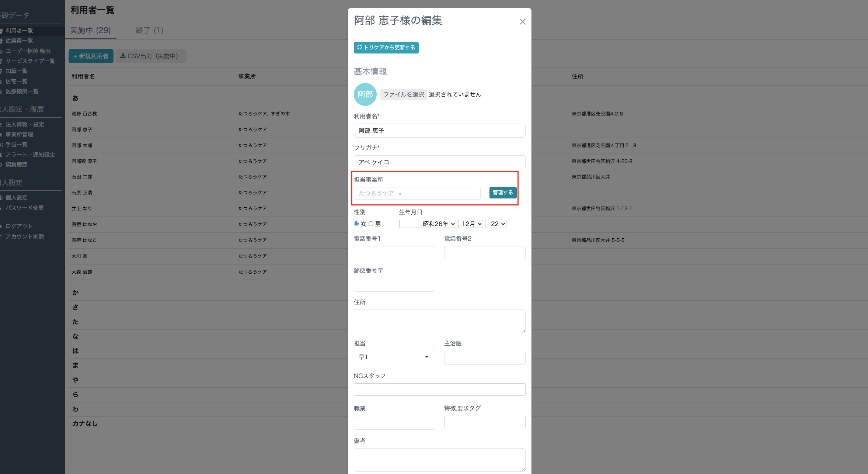Open アラート・通知設定 in the sidebar

coord(30,155)
